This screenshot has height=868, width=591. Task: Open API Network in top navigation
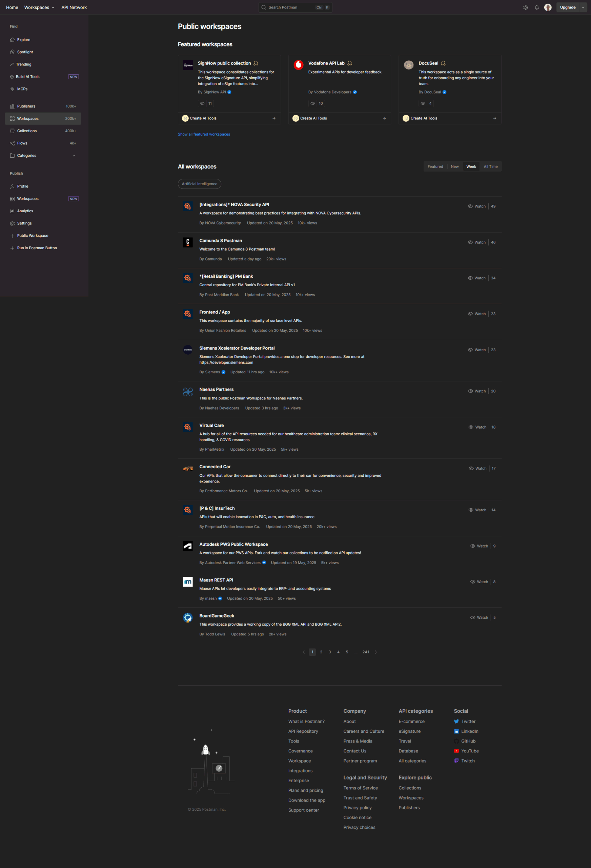tap(74, 7)
